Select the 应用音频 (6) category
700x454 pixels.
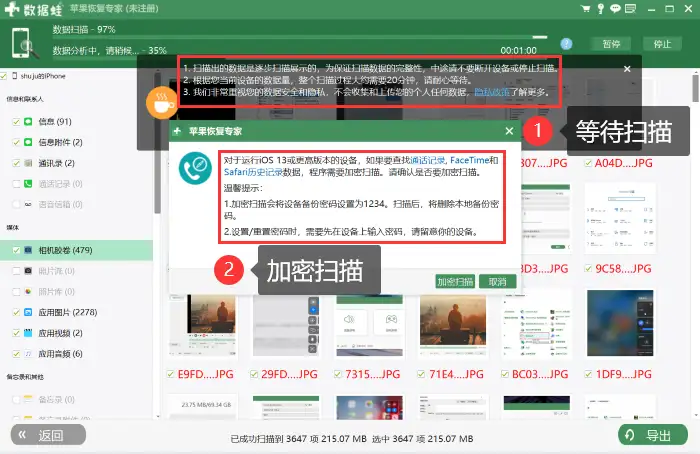pyautogui.click(x=60, y=354)
